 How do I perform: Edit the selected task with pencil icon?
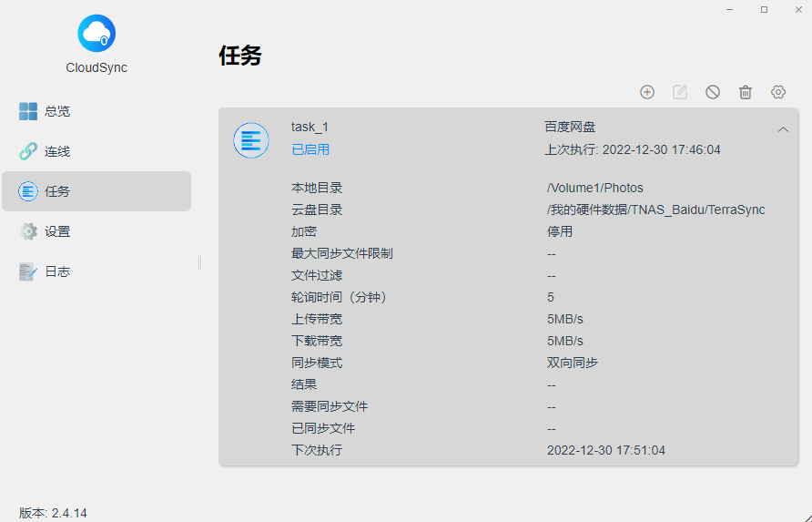(680, 92)
